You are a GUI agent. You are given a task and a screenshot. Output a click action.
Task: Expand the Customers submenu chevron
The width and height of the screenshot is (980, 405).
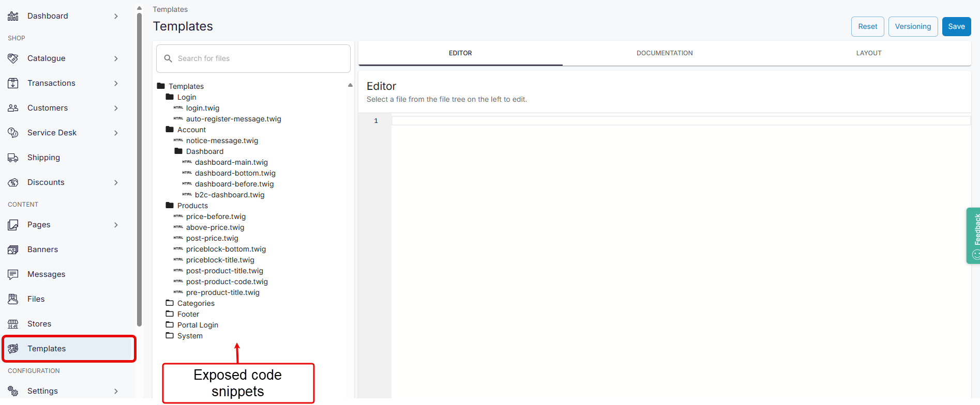point(116,108)
